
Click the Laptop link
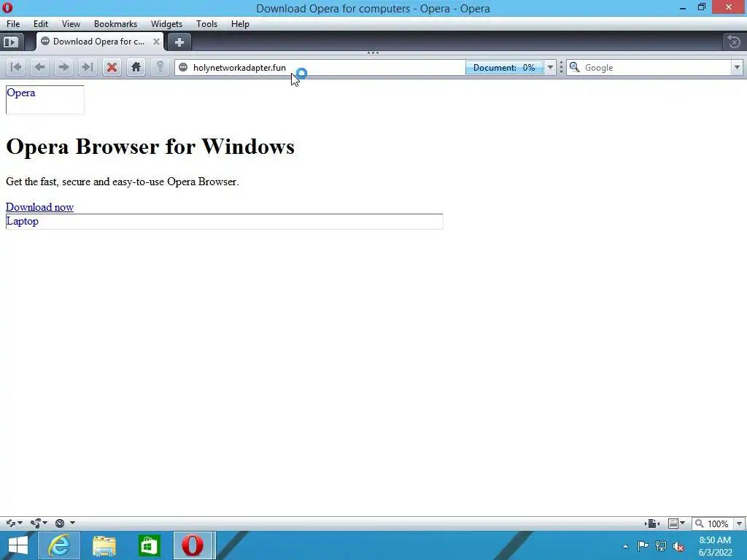tap(22, 221)
